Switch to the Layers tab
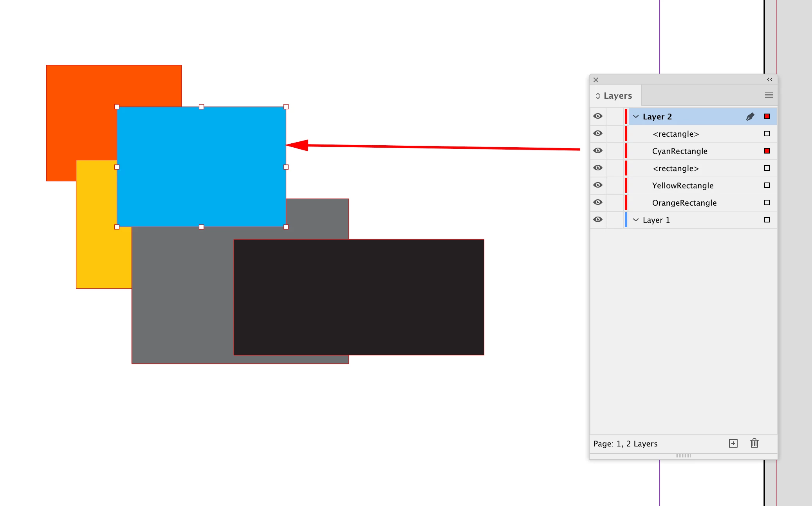This screenshot has width=812, height=506. click(617, 96)
